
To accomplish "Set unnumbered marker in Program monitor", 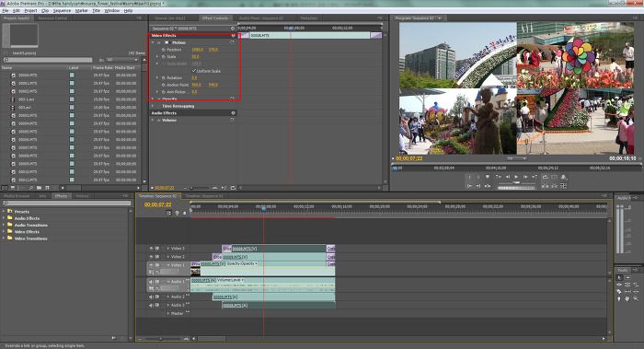I will click(488, 177).
